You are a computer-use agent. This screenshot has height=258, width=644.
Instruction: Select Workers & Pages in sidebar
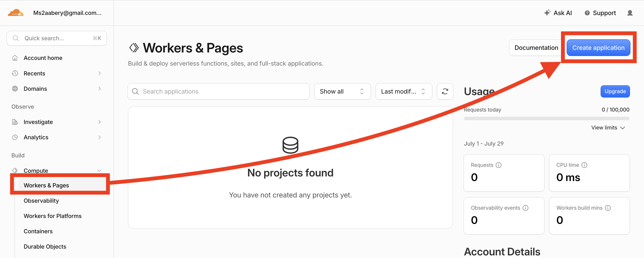click(x=62, y=185)
